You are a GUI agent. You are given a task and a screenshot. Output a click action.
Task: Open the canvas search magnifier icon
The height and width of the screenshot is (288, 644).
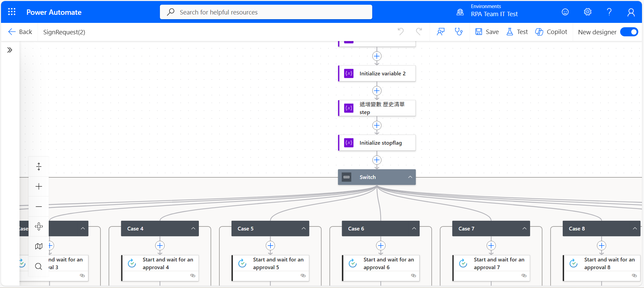(39, 266)
